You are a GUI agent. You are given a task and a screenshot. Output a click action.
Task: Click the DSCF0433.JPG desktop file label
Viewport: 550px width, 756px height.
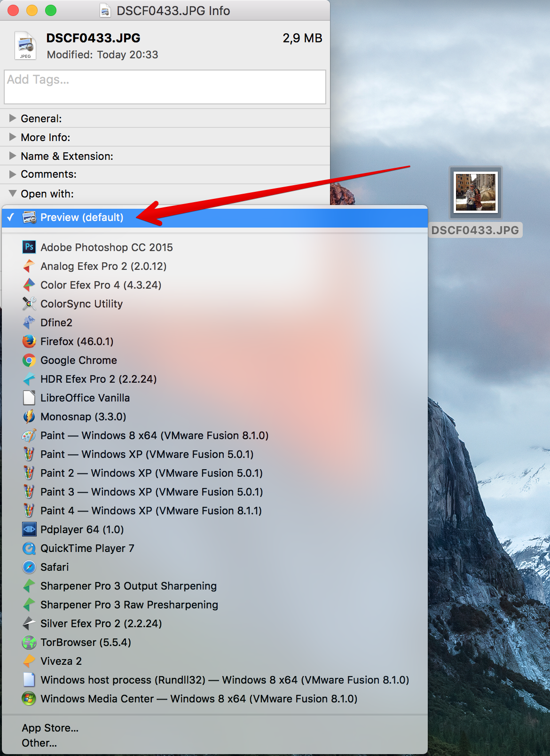click(x=475, y=230)
